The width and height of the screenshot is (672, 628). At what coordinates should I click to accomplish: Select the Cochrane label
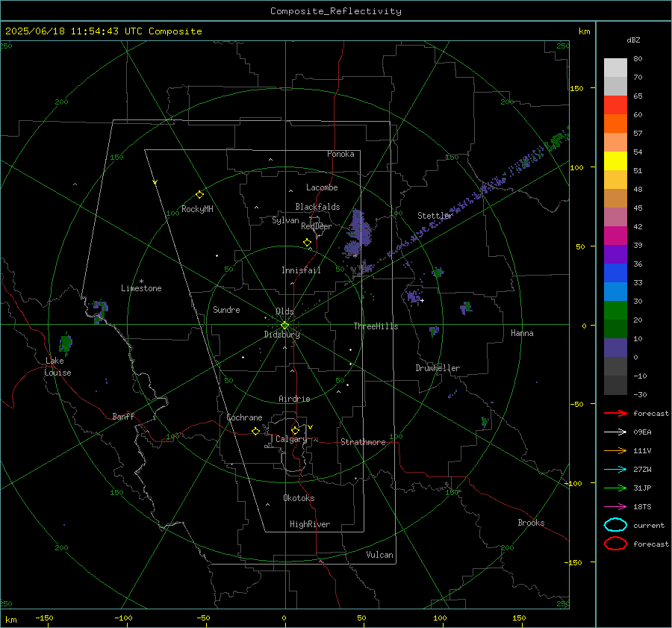pos(244,417)
